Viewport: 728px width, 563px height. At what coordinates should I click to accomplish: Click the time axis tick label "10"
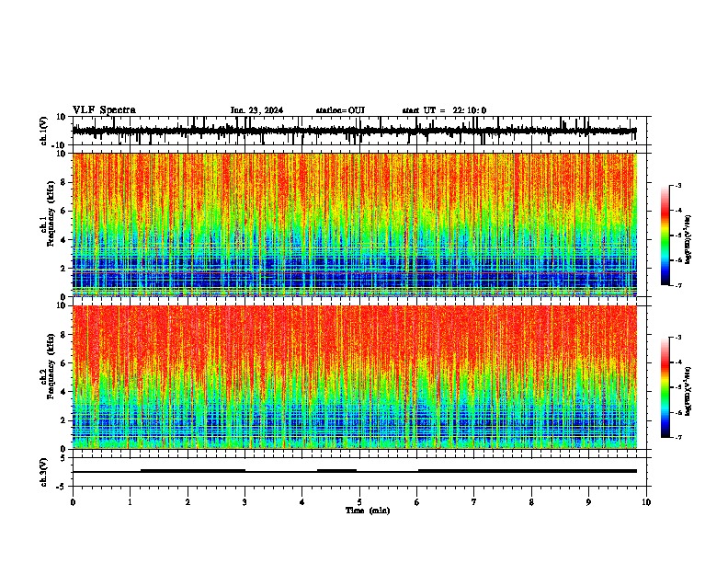[646, 502]
